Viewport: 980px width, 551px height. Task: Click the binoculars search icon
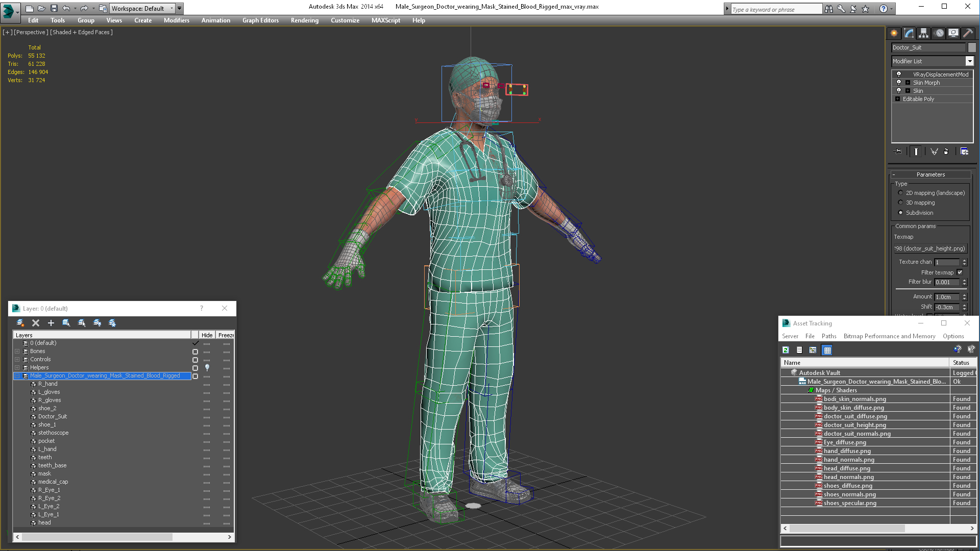[829, 9]
